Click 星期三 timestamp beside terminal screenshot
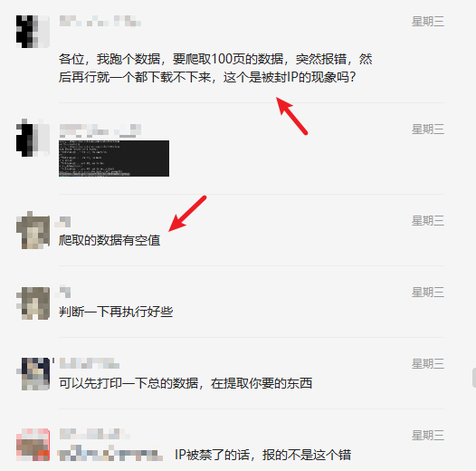 pyautogui.click(x=428, y=130)
